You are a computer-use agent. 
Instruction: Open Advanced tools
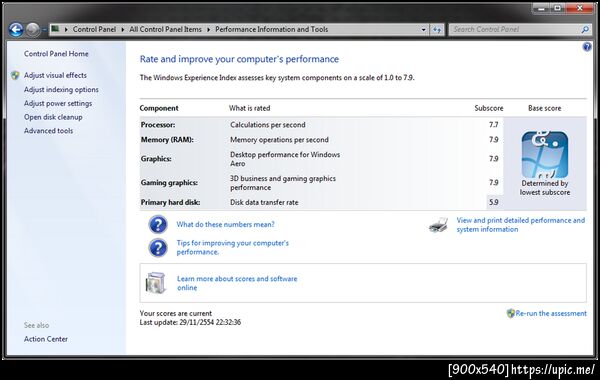coord(48,131)
